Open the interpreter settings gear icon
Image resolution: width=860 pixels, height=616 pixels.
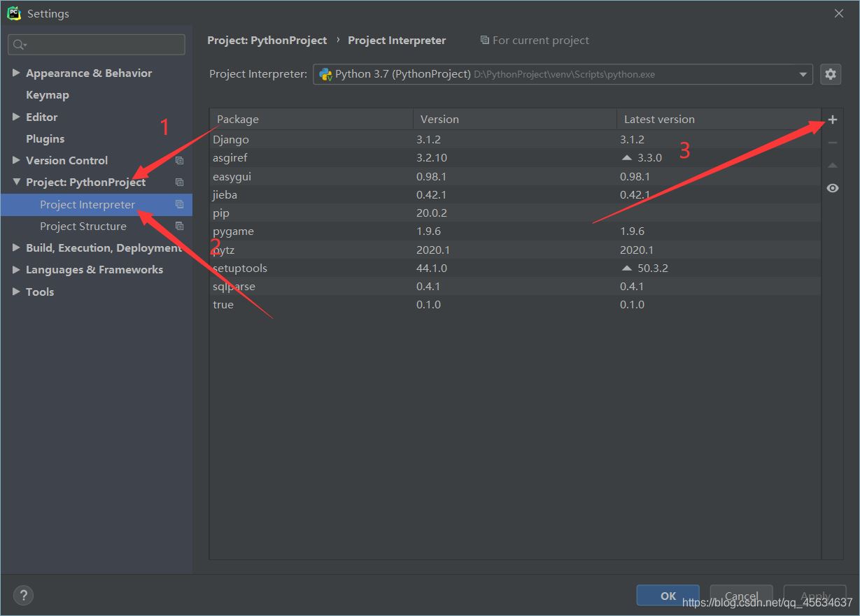(831, 73)
